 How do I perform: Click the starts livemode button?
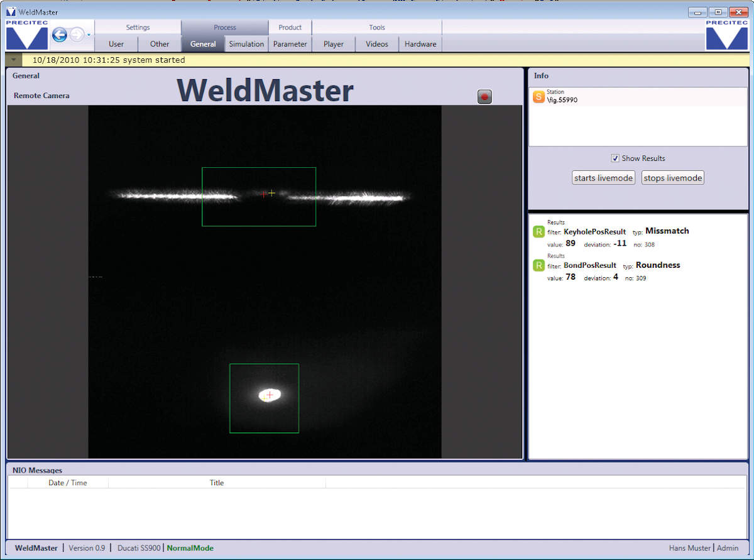604,178
